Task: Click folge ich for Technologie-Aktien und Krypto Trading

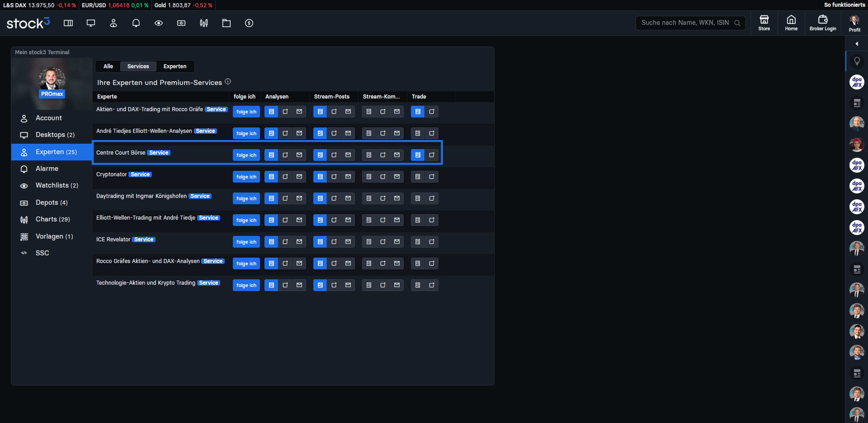Action: point(246,285)
